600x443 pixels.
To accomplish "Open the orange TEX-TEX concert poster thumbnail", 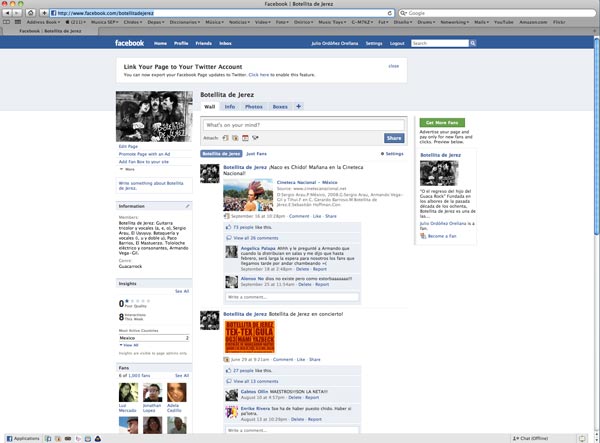I will point(249,337).
